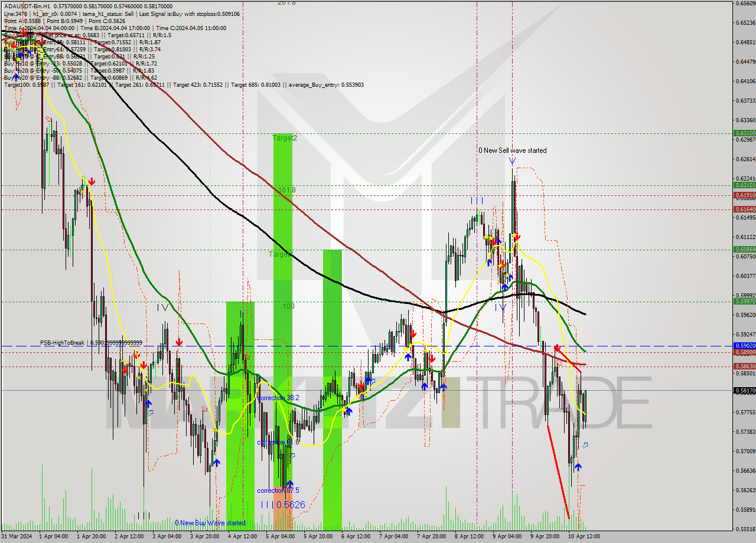Click the red 0.61910 price tag
Screen dimensions: 756x543
click(x=744, y=195)
